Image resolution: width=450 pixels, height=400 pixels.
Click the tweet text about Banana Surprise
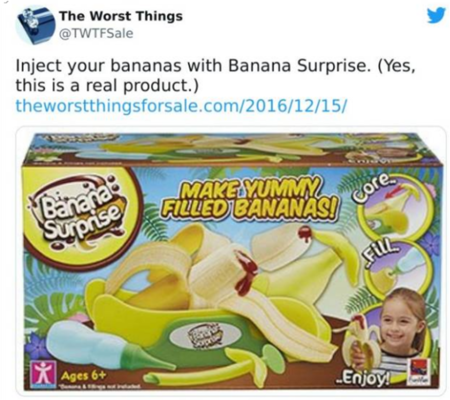click(215, 75)
